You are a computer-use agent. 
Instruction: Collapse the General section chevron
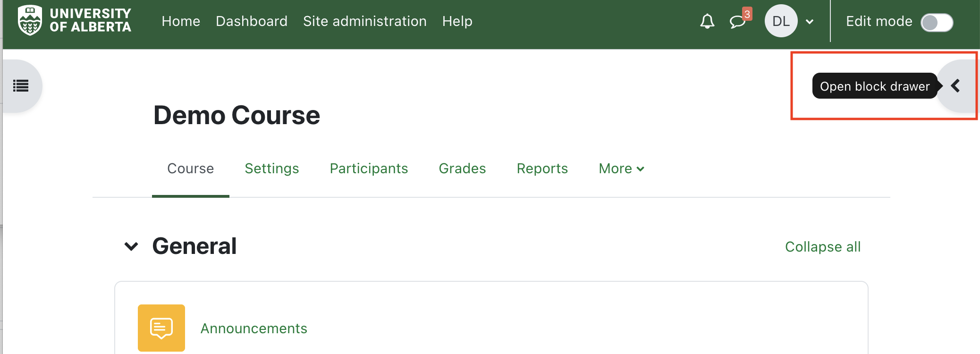click(131, 246)
